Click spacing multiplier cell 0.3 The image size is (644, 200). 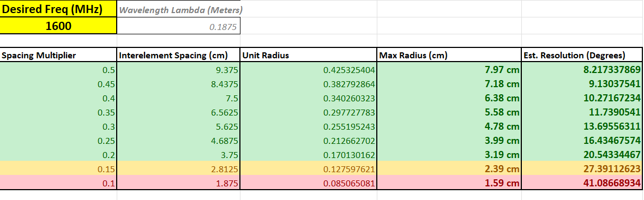[x=58, y=126]
